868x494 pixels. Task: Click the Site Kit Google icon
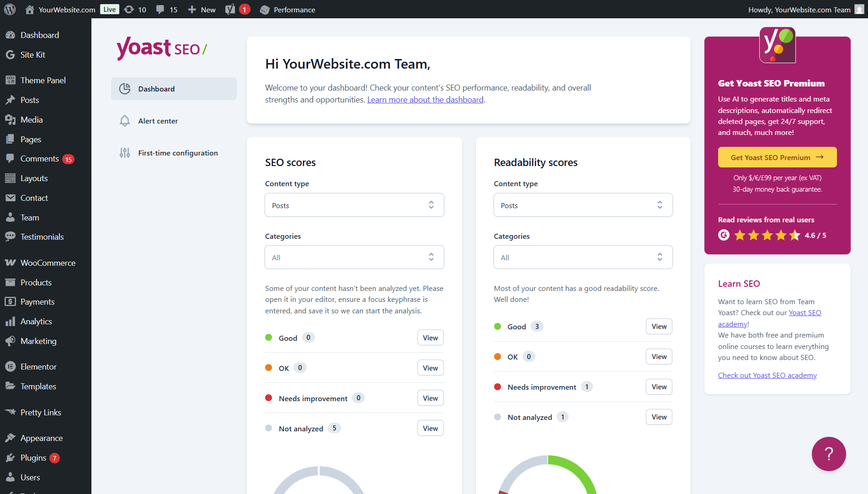10,55
